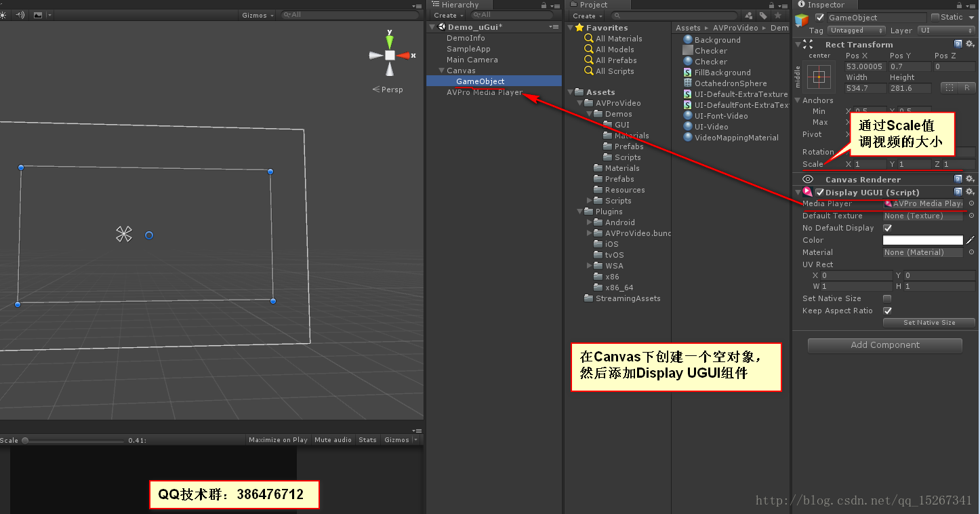980x514 pixels.
Task: Toggle Blueprint mode button in Rect Transform
Action: pyautogui.click(x=950, y=87)
